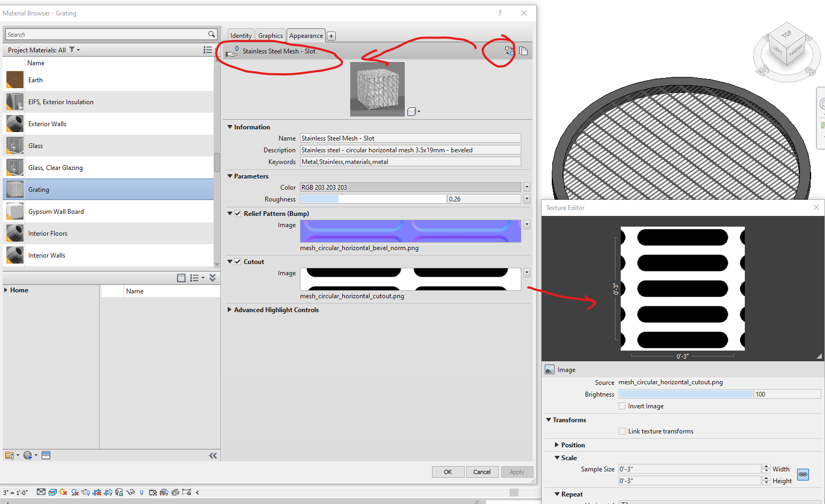Image resolution: width=825 pixels, height=504 pixels.
Task: Collapse the material browser pane double arrow
Action: [x=213, y=455]
